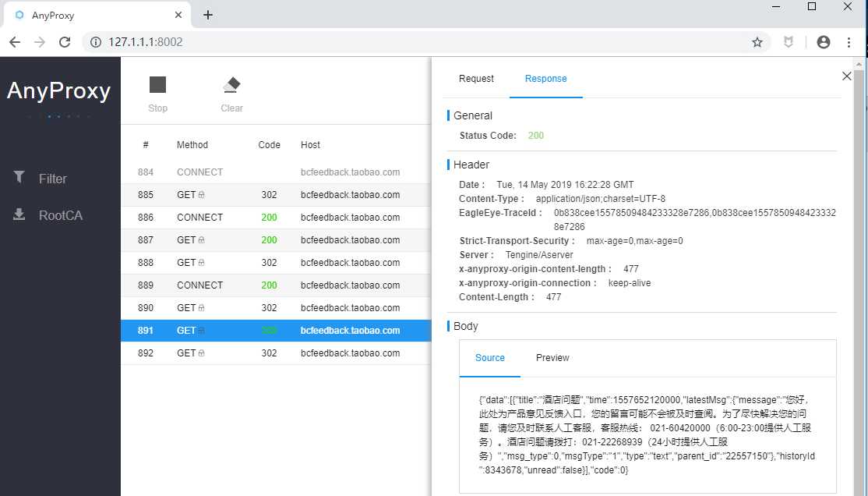Bookmark this page with the star
The height and width of the screenshot is (496, 868).
point(757,42)
